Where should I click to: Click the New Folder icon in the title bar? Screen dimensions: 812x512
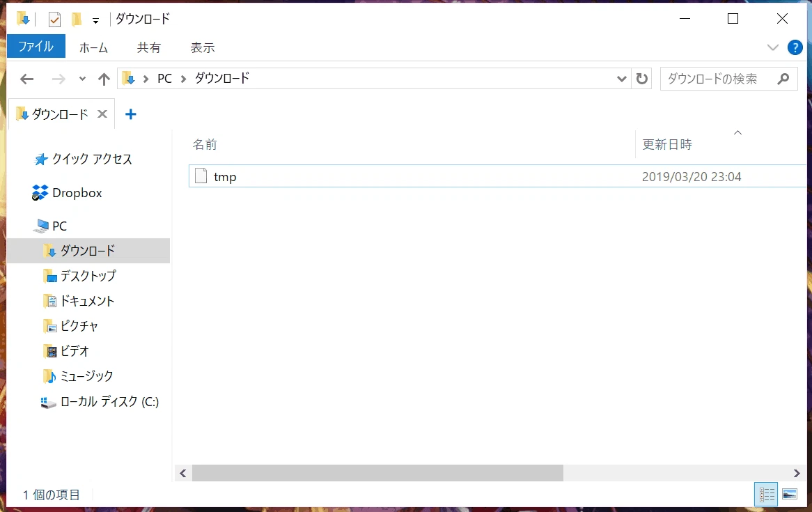coord(77,20)
